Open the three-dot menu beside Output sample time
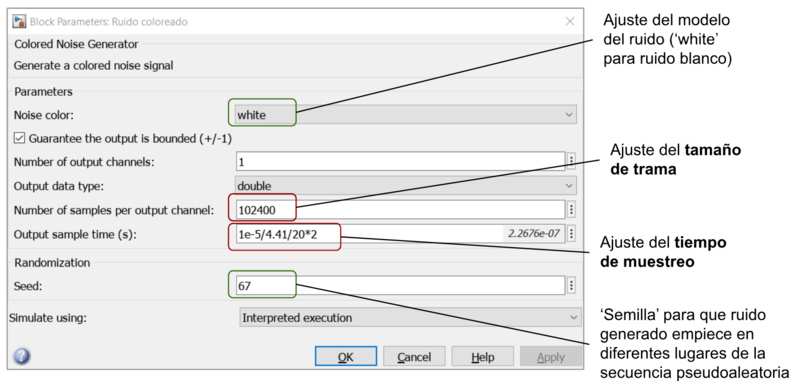The image size is (800, 388). point(571,234)
